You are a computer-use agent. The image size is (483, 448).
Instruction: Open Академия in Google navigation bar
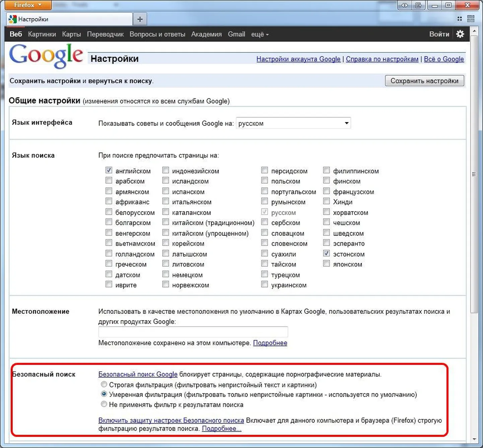(x=206, y=34)
